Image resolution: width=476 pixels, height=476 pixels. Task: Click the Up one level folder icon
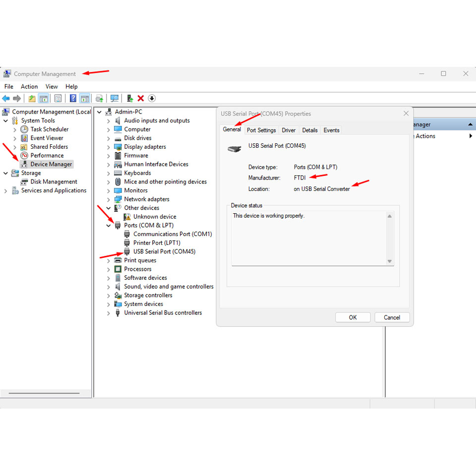point(32,98)
